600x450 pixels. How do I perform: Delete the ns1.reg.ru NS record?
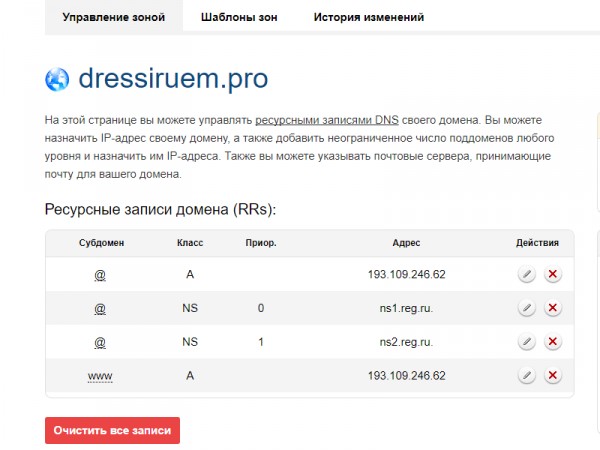[553, 308]
